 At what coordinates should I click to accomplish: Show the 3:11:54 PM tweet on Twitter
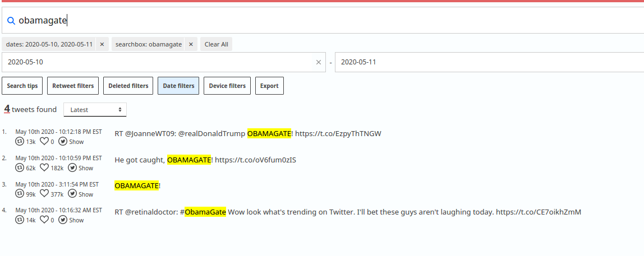pos(86,194)
